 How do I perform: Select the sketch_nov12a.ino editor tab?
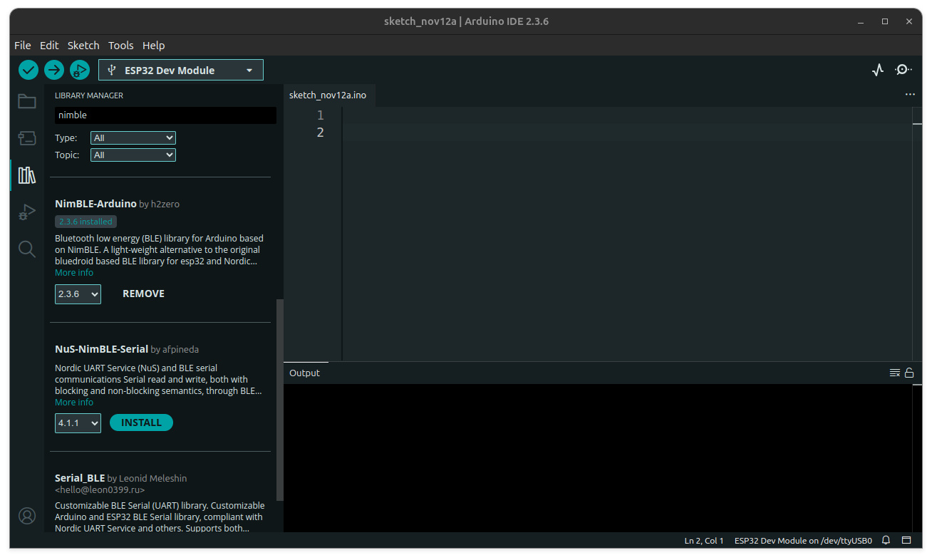328,95
